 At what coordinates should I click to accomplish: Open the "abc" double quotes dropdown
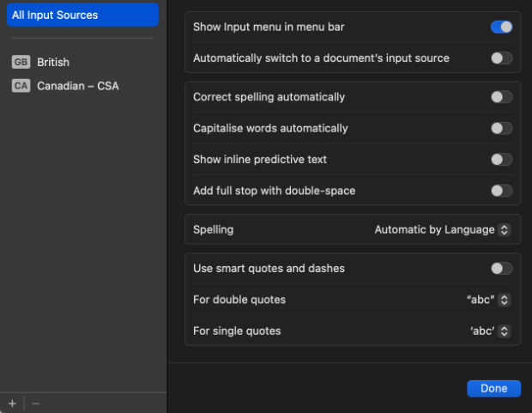coord(488,300)
